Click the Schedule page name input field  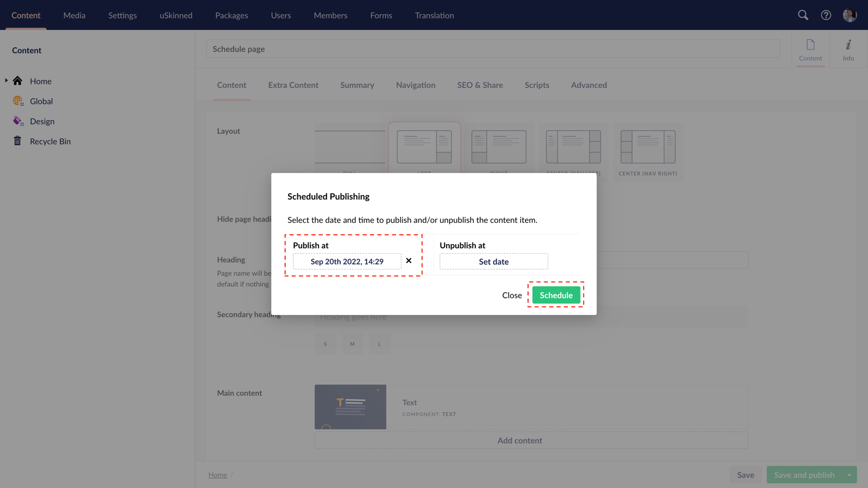pos(493,49)
